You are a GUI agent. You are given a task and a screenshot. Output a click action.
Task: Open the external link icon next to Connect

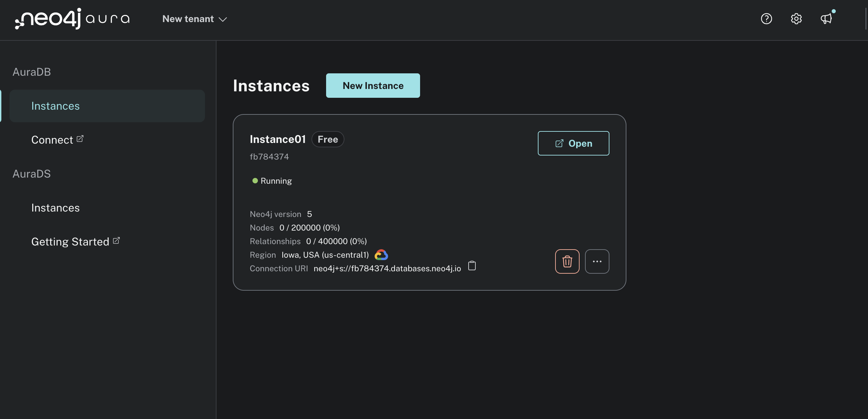pos(80,138)
